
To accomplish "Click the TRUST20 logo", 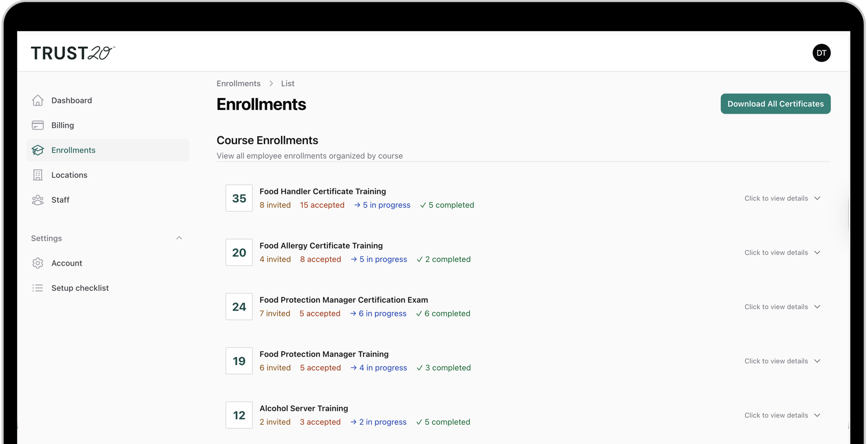I will [x=73, y=53].
